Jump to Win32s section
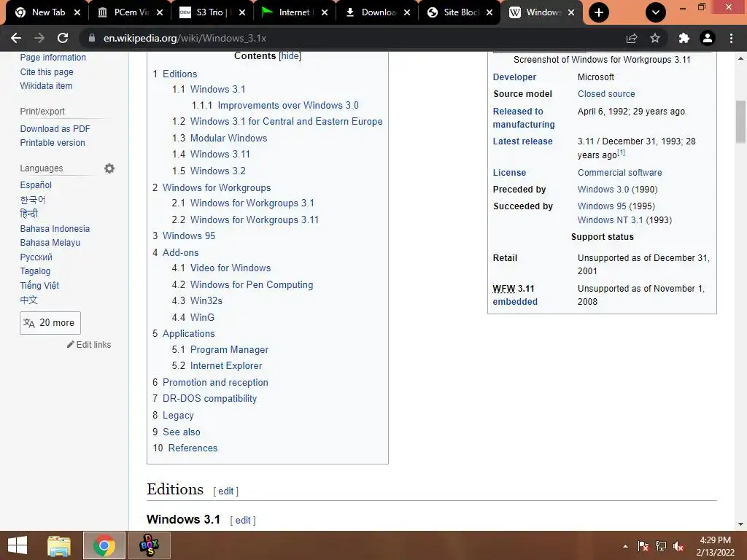Viewport: 747px width, 560px height. pyautogui.click(x=206, y=301)
